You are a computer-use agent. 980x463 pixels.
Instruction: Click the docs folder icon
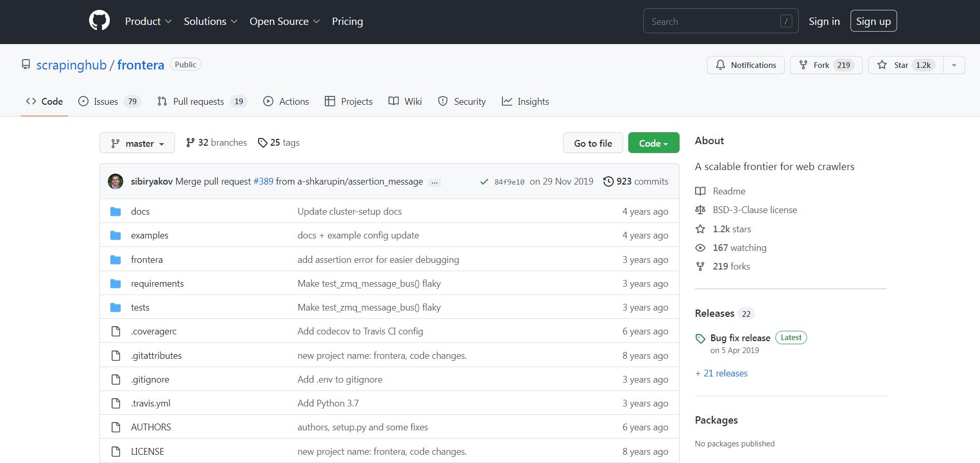click(116, 212)
